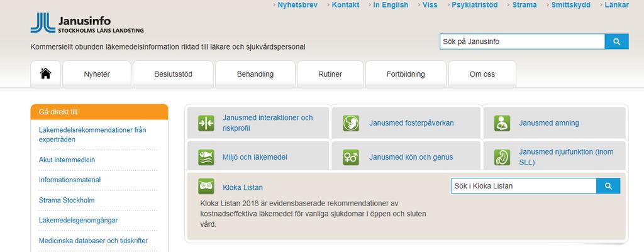Viewport: 644px width, 252px height.
Task: Click the In English link
Action: pos(391,5)
